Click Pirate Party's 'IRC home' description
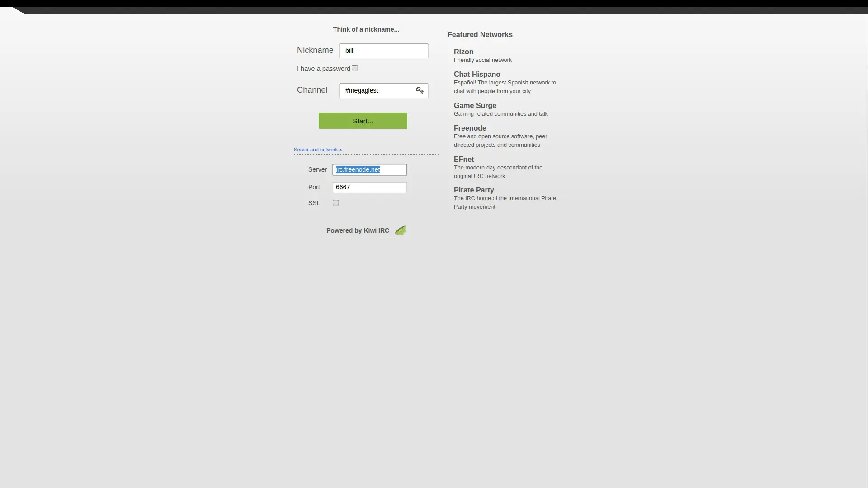Viewport: 868px width, 488px height. click(505, 202)
